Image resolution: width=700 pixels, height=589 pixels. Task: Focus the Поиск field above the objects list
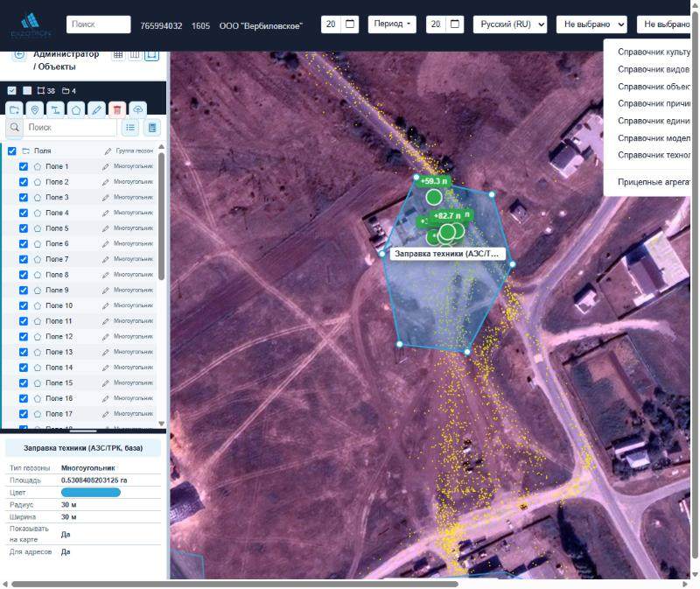coord(70,128)
